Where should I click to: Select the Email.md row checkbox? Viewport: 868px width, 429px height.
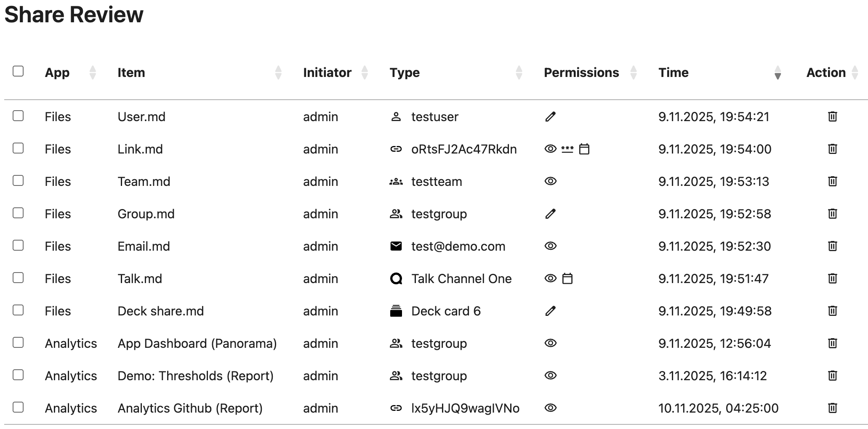tap(18, 246)
